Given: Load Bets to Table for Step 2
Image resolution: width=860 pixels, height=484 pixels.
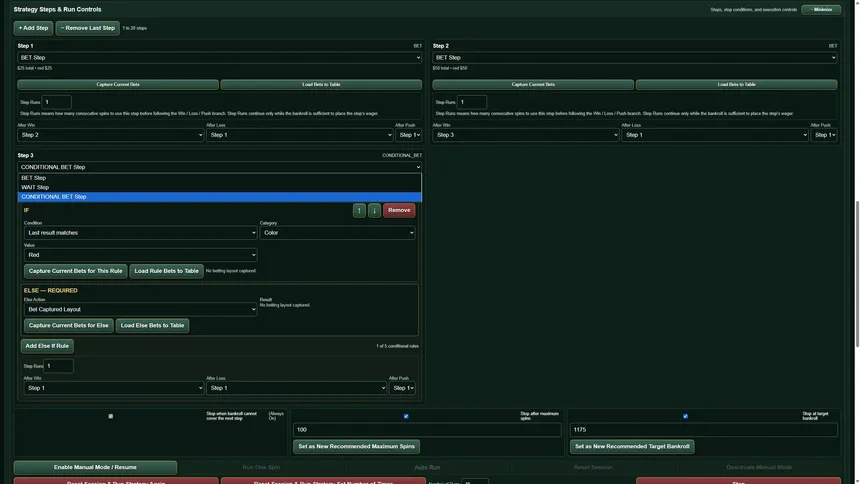Looking at the screenshot, I should tap(737, 85).
